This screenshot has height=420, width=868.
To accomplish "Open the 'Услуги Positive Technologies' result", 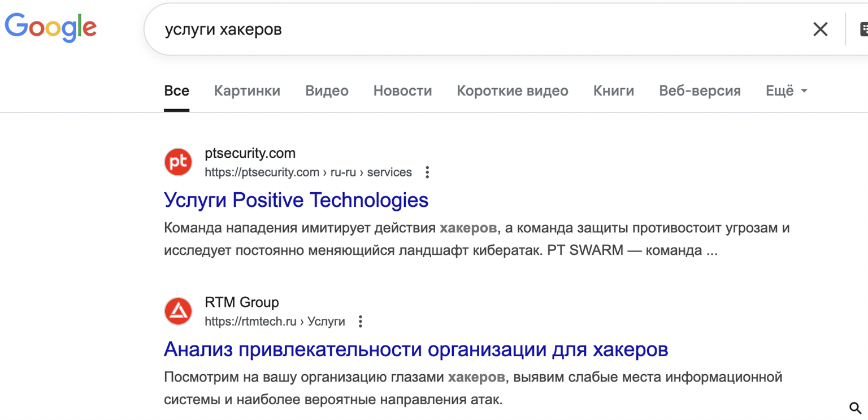I will pos(296,200).
